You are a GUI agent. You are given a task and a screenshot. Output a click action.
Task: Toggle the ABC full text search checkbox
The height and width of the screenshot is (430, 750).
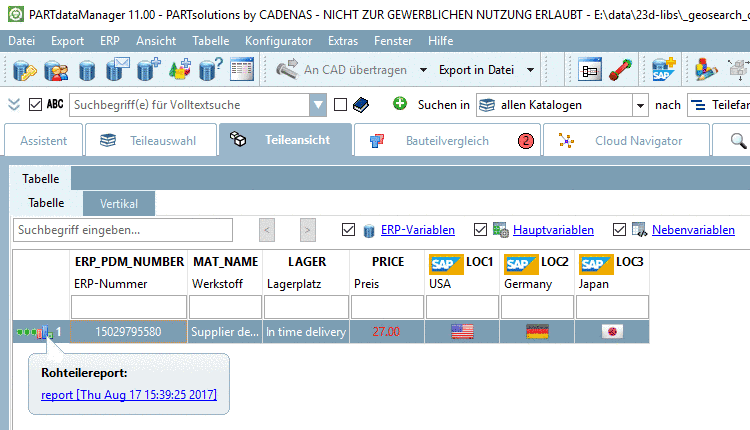tap(35, 104)
